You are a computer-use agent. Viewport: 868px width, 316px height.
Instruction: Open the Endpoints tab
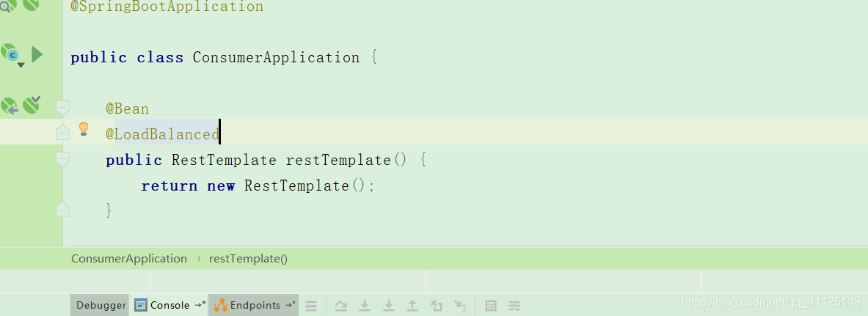coord(254,306)
